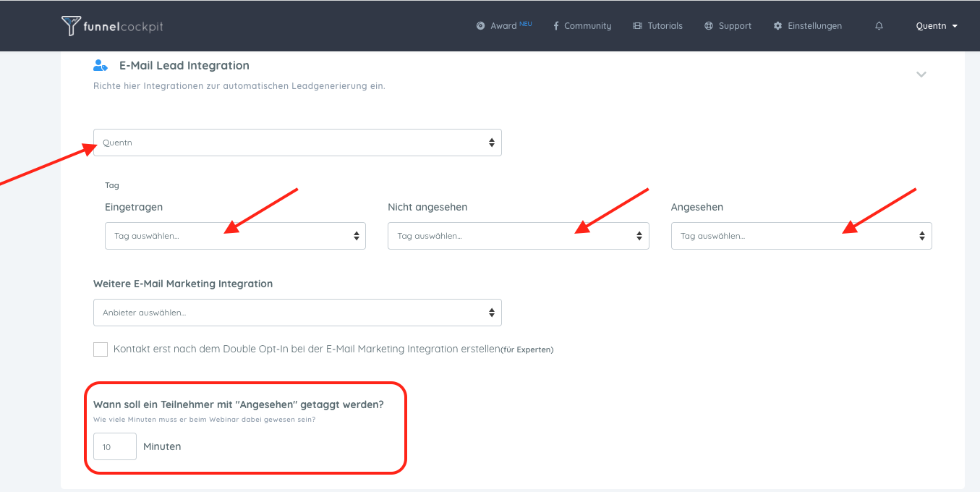The height and width of the screenshot is (492, 980).
Task: Open notifications via the bell icon
Action: coord(879,26)
